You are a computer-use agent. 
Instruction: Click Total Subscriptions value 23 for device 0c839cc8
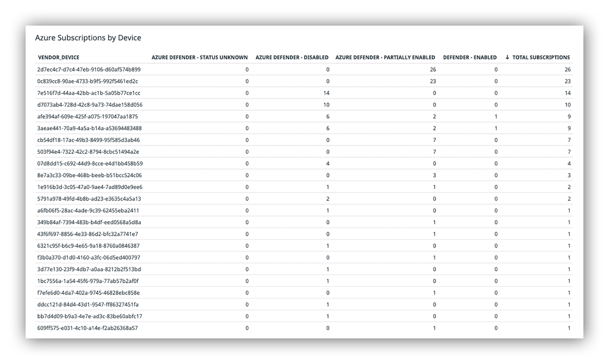coord(568,81)
